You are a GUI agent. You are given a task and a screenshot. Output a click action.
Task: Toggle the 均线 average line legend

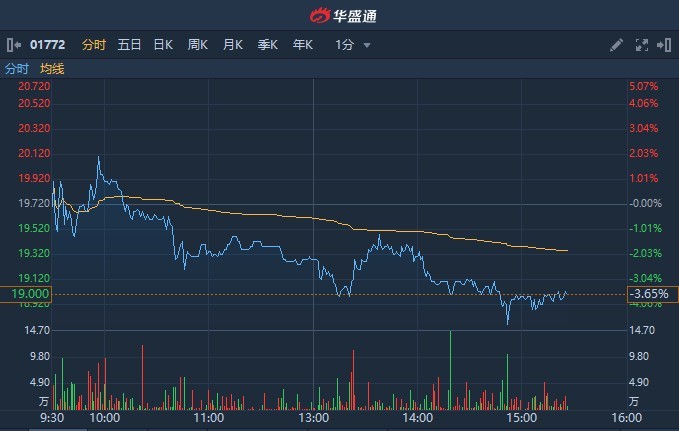[x=52, y=69]
